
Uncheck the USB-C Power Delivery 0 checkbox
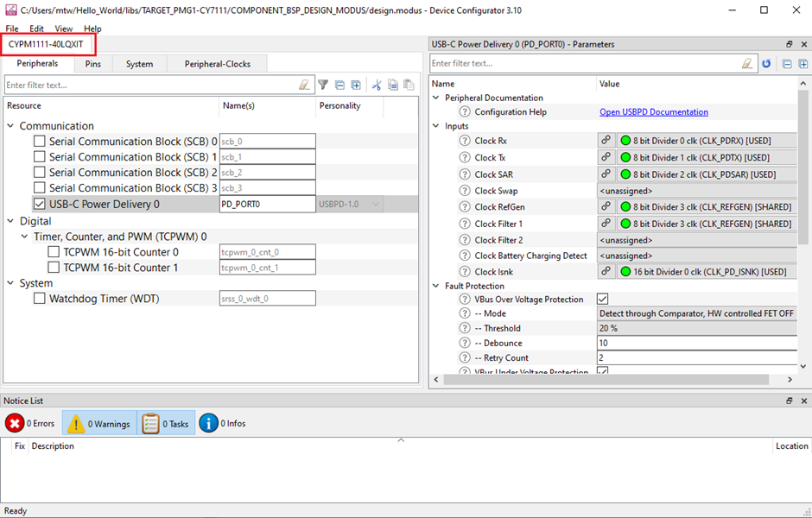pos(39,205)
